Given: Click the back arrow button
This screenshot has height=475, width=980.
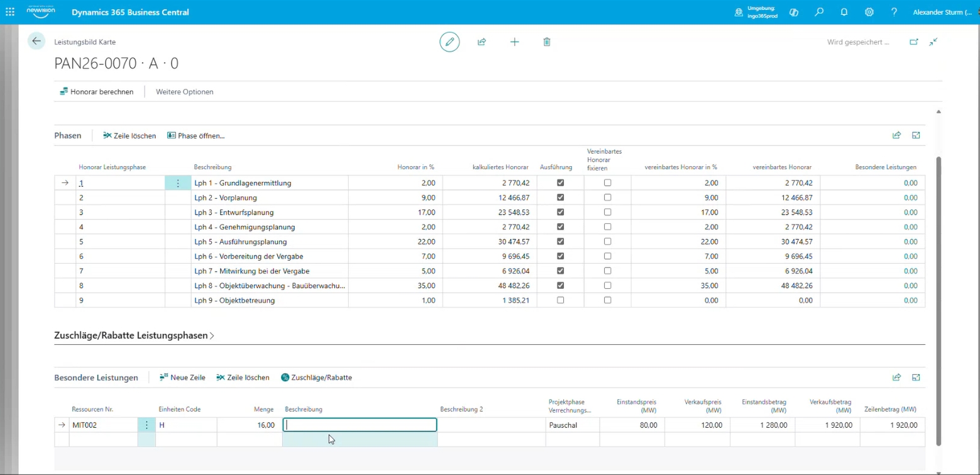Looking at the screenshot, I should (36, 42).
